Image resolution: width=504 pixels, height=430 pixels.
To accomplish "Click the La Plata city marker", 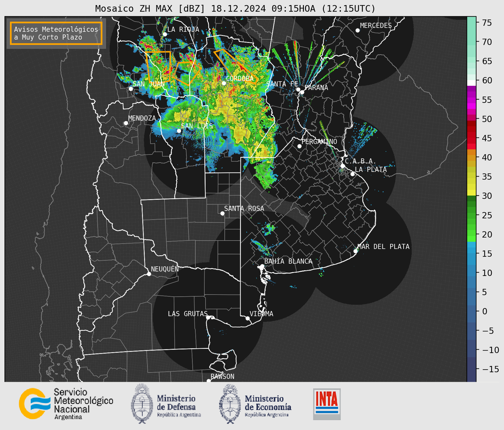I will click(353, 174).
